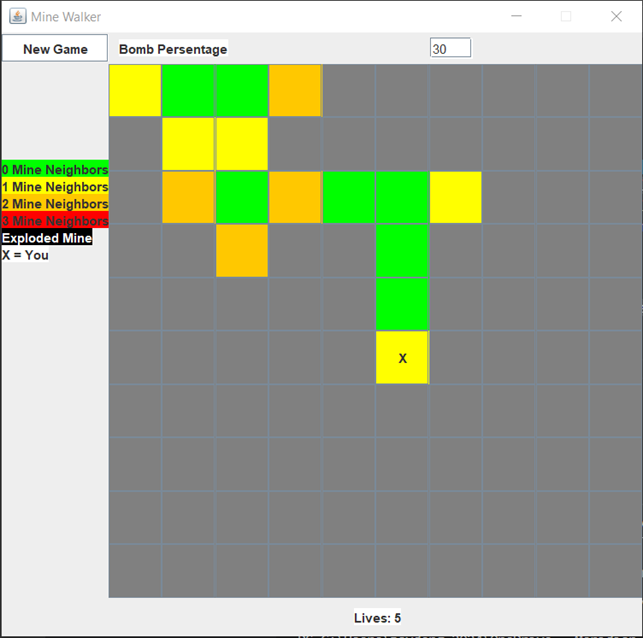Image resolution: width=643 pixels, height=638 pixels.
Task: Click the orange tile in the top row
Action: click(x=295, y=91)
